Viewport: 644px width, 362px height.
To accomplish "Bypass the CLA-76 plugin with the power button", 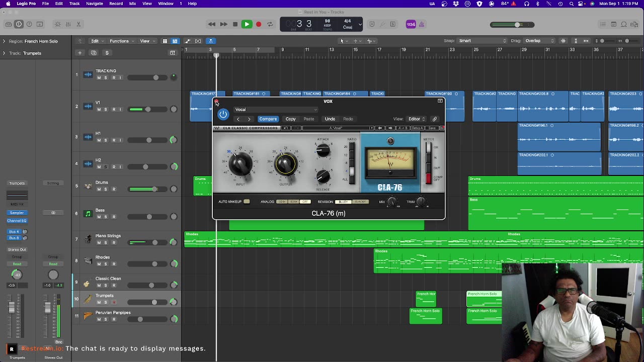I will click(x=223, y=114).
